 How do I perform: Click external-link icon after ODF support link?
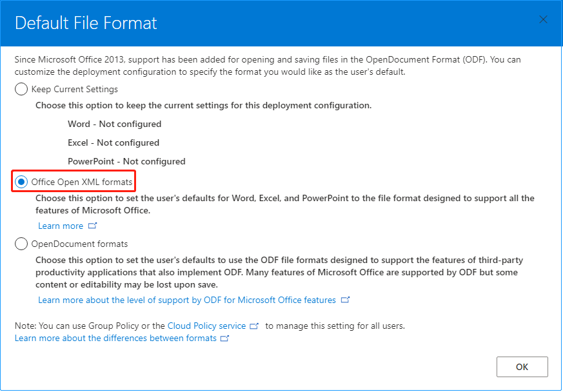pyautogui.click(x=346, y=300)
